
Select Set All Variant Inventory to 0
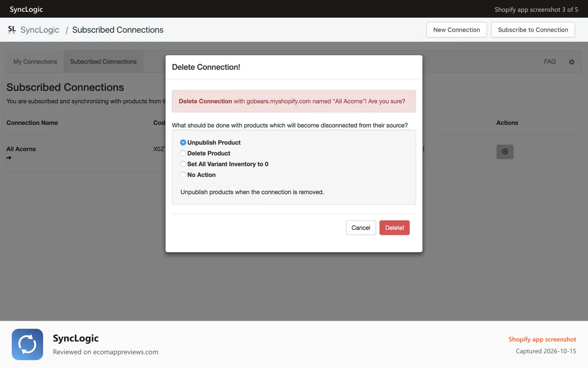pos(183,164)
